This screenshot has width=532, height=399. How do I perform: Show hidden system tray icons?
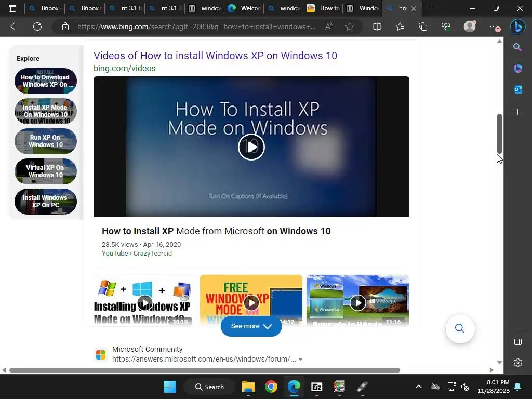[419, 387]
